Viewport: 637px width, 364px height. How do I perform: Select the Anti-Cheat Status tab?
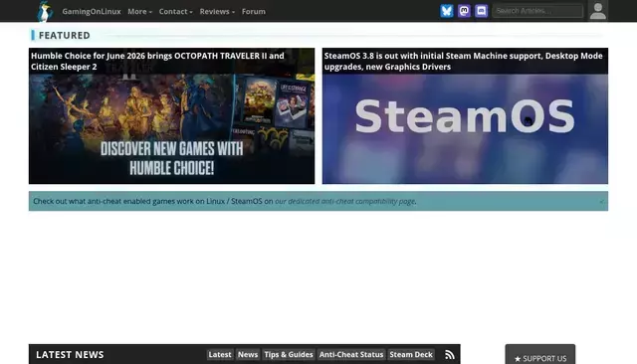[x=351, y=355]
